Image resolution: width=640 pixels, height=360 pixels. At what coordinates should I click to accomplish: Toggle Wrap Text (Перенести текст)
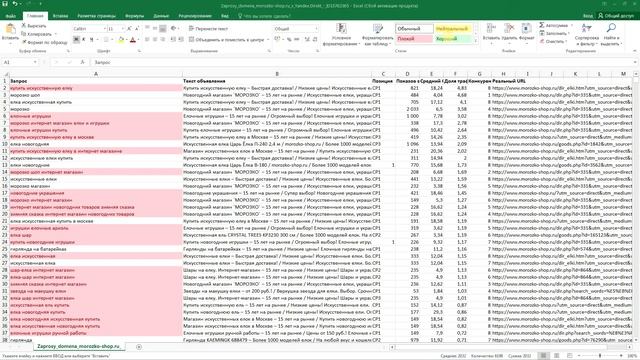click(x=208, y=29)
